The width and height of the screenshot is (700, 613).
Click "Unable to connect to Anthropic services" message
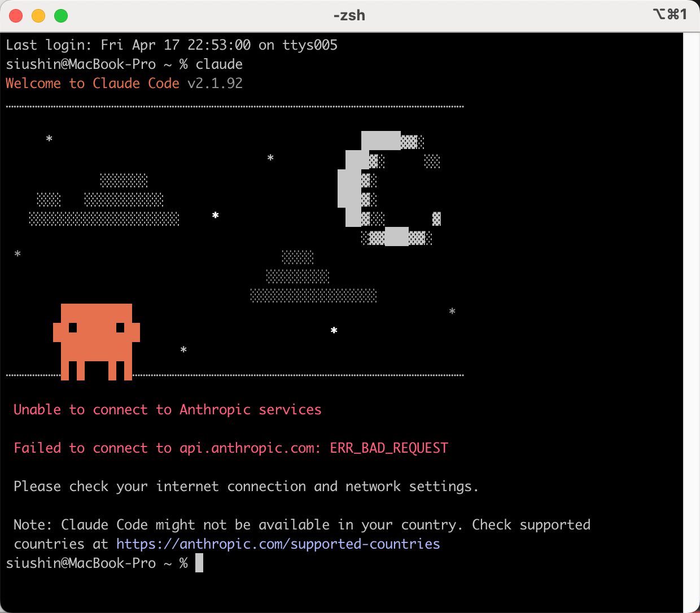pyautogui.click(x=168, y=410)
